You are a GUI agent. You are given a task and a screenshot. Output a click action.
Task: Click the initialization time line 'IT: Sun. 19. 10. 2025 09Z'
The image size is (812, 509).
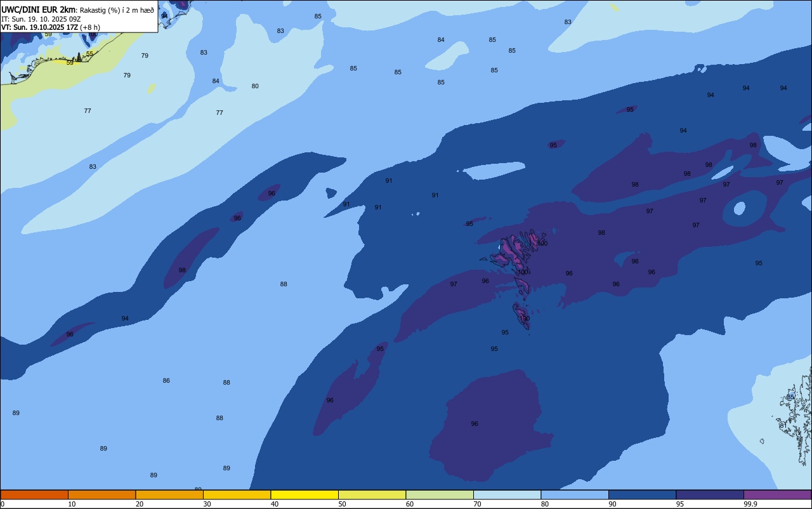click(x=41, y=18)
